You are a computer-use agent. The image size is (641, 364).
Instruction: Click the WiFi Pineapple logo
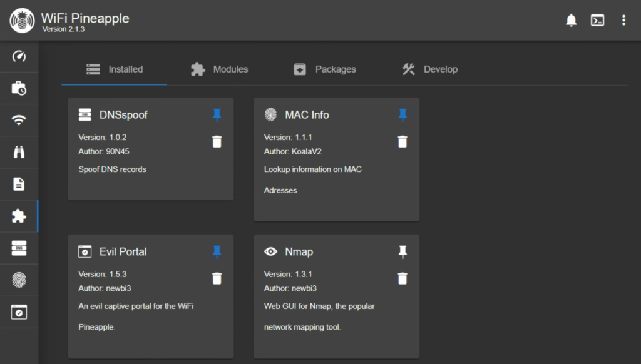point(22,21)
